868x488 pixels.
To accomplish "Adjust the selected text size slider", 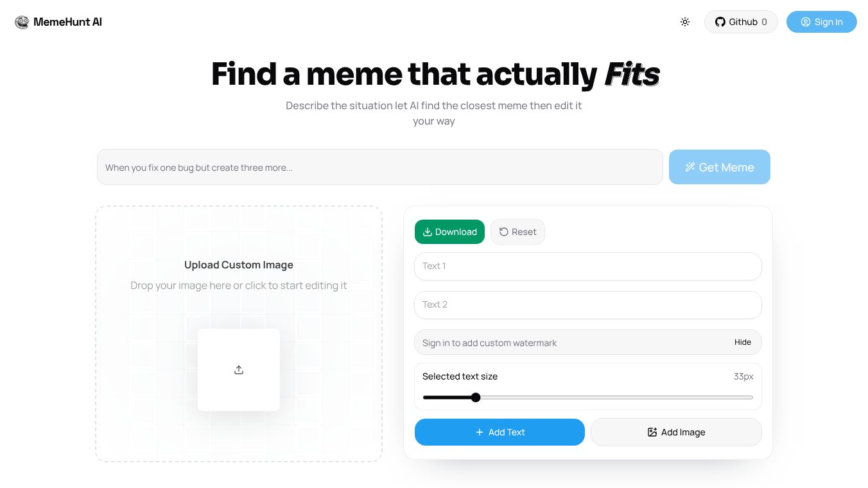I will click(476, 397).
